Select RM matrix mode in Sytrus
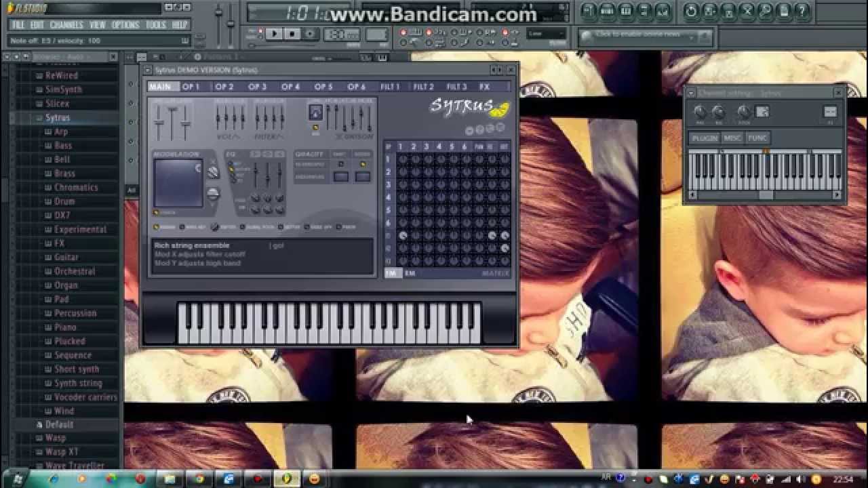The width and height of the screenshot is (868, 488). [x=410, y=273]
